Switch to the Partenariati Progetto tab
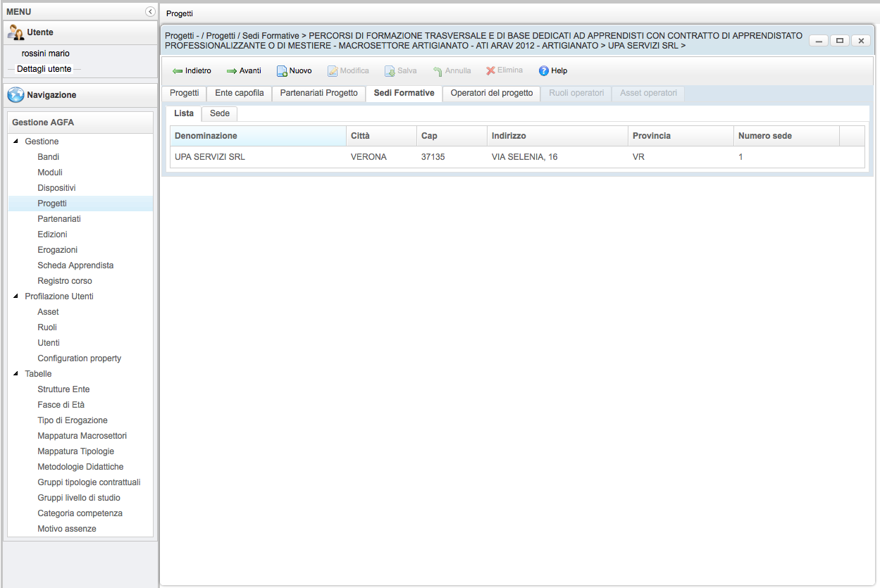The width and height of the screenshot is (880, 588). click(318, 93)
